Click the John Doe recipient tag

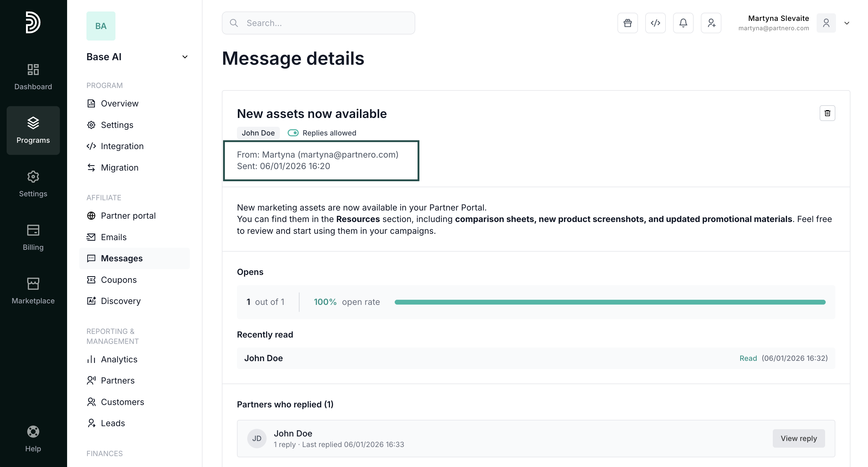(x=258, y=133)
